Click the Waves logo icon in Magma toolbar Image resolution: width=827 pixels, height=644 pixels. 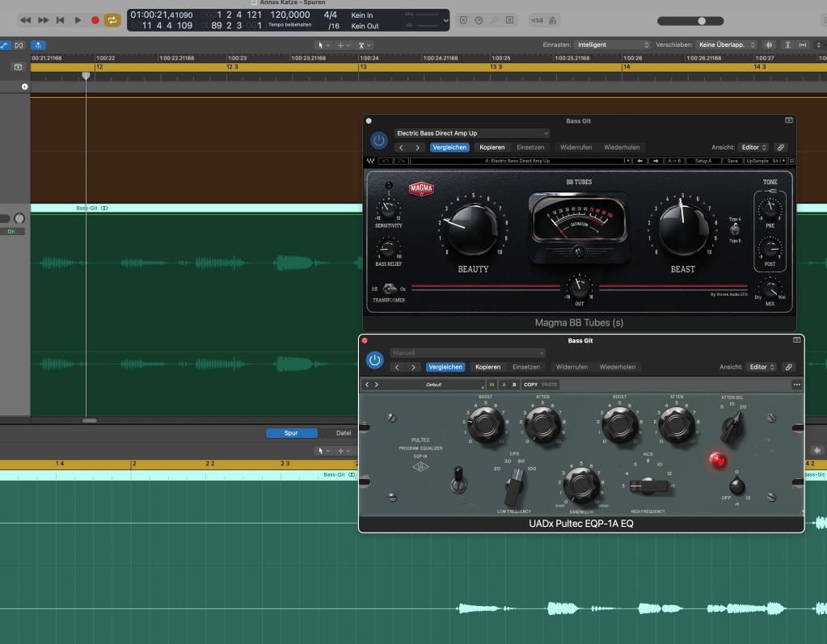point(370,161)
